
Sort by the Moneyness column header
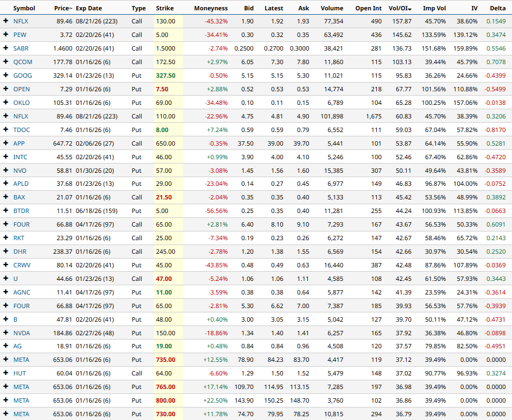[x=211, y=8]
